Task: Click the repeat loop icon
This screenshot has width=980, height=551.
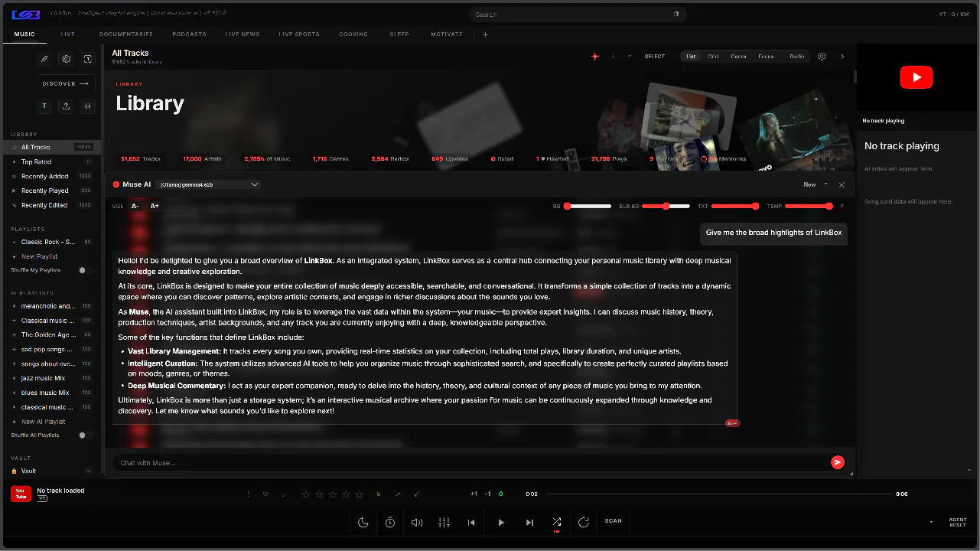Action: (x=584, y=522)
